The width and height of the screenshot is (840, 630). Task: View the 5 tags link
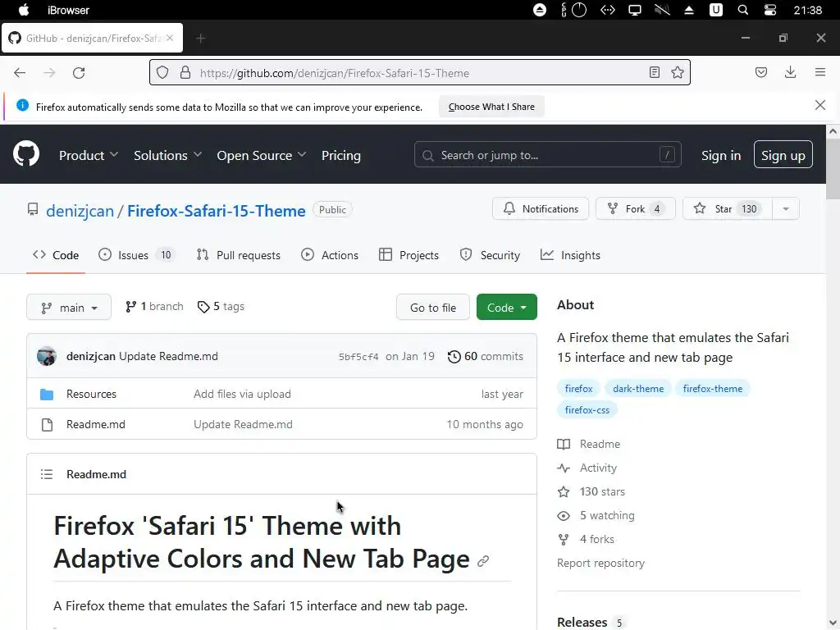click(221, 307)
